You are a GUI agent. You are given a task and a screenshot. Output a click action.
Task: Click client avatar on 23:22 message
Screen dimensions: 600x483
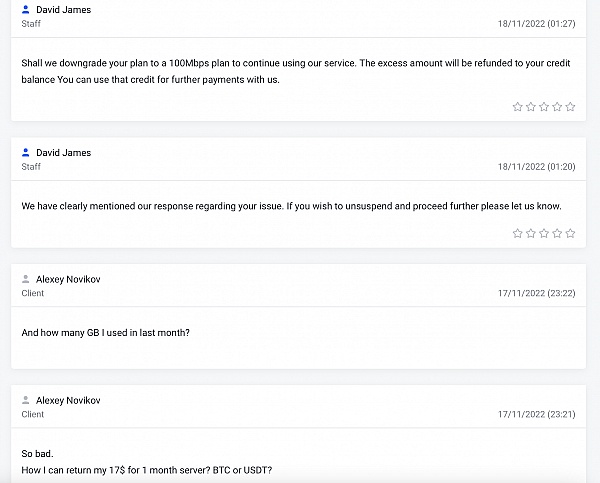pyautogui.click(x=26, y=279)
